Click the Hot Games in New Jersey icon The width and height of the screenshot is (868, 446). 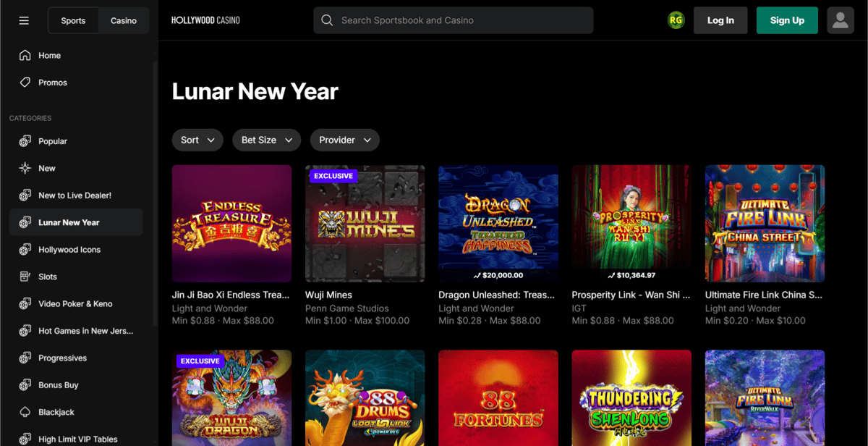pyautogui.click(x=25, y=331)
